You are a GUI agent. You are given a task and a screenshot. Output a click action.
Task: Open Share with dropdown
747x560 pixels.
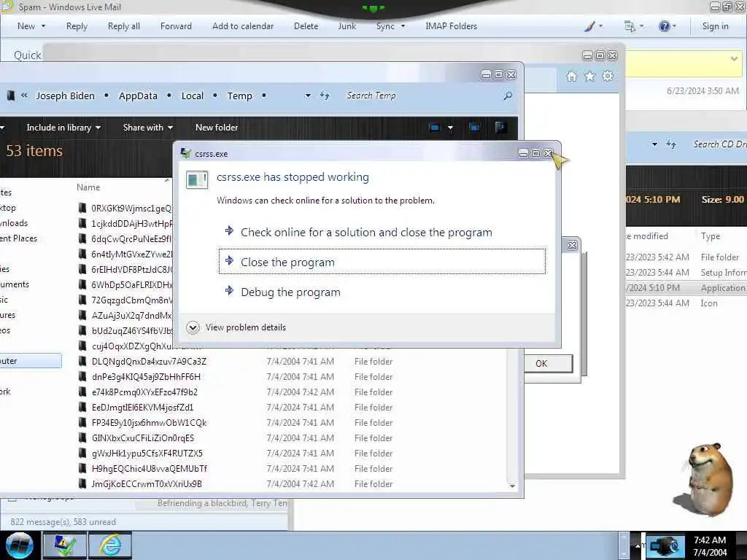[147, 128]
